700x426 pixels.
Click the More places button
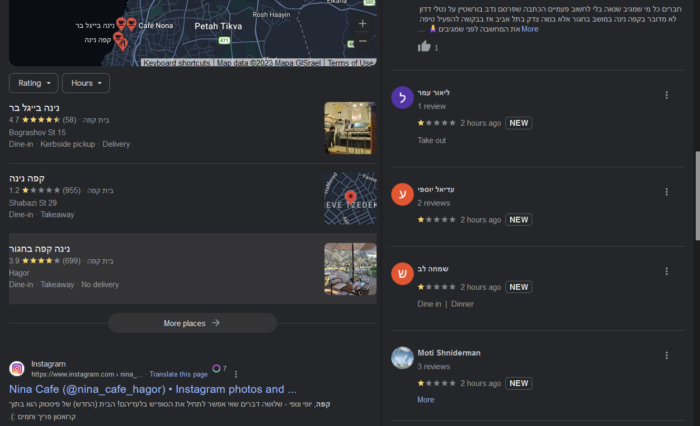(x=192, y=323)
